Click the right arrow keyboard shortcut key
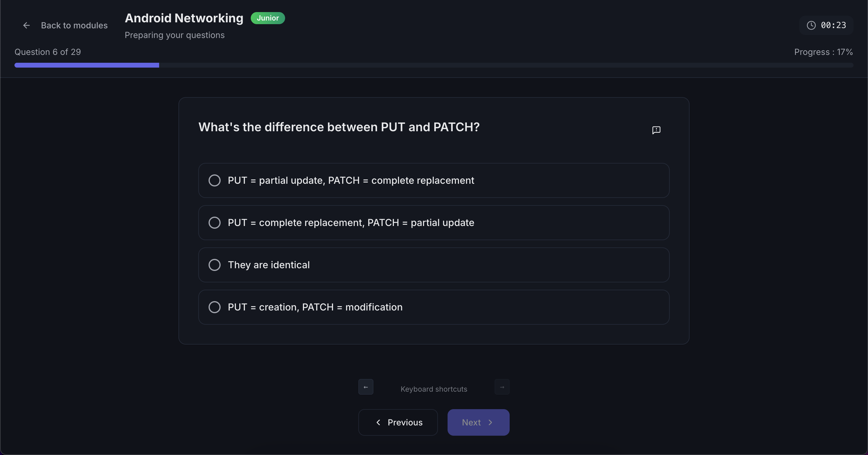868x455 pixels. [502, 387]
